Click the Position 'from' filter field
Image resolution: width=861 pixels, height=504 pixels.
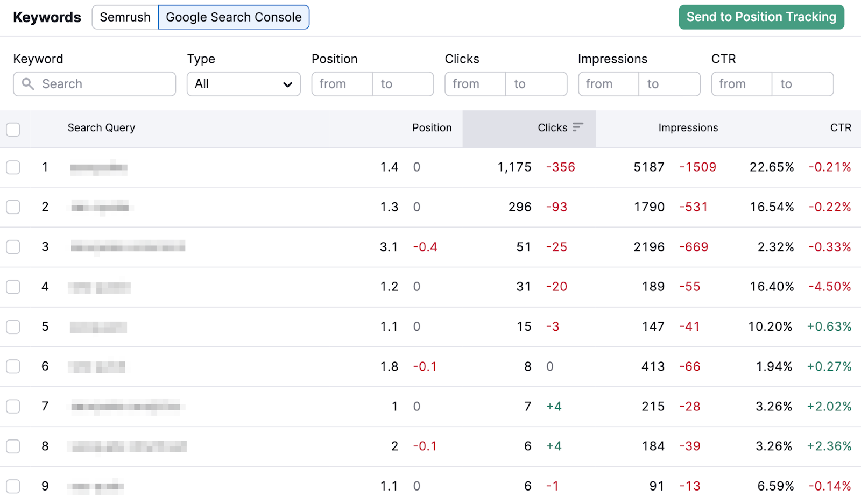point(341,84)
